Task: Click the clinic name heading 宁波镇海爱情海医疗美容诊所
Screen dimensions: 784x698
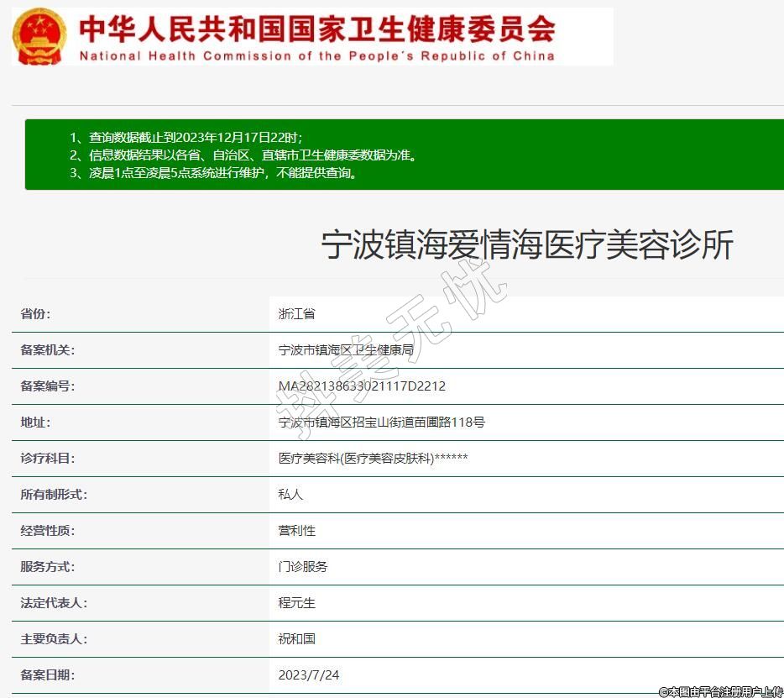Action: [x=527, y=245]
